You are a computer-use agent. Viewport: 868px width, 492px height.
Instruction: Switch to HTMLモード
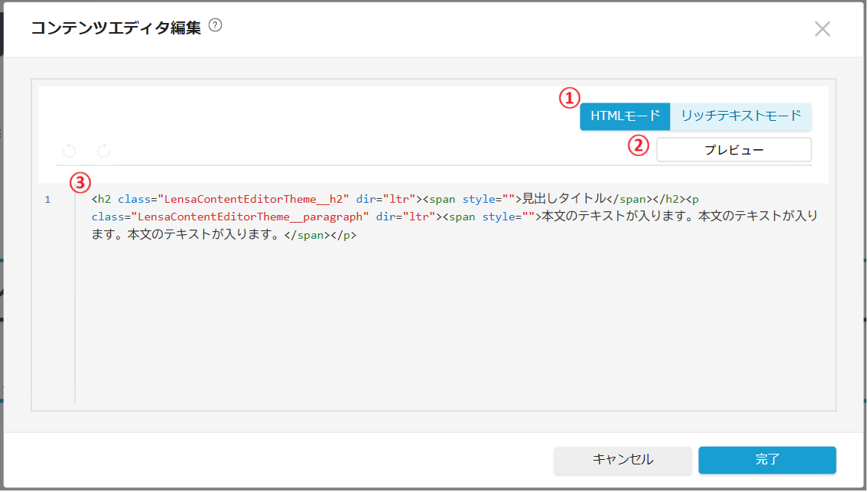click(x=625, y=116)
